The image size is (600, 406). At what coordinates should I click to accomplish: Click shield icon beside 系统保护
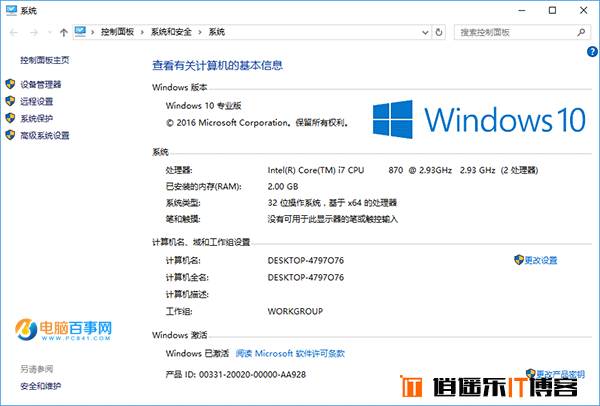coord(10,118)
